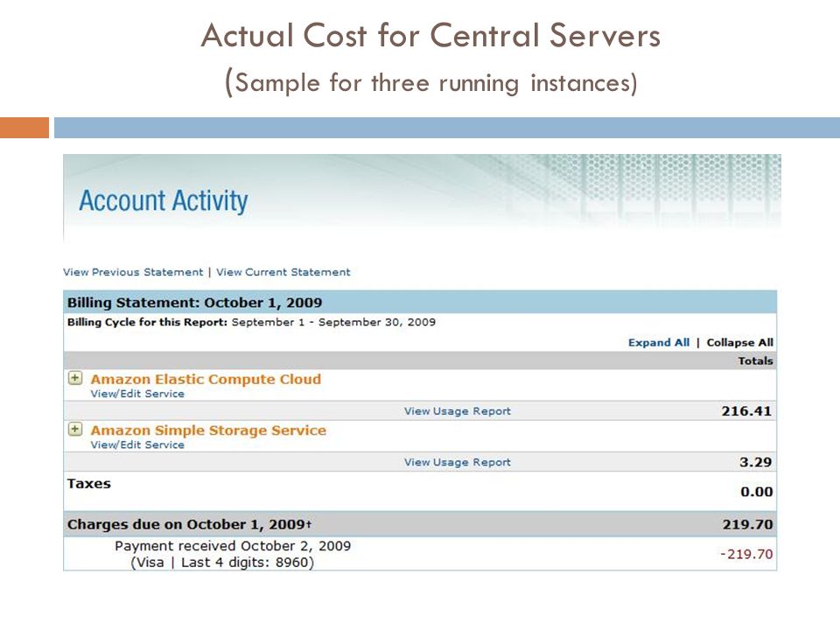View Usage Report for the 216.41 charge

point(457,411)
